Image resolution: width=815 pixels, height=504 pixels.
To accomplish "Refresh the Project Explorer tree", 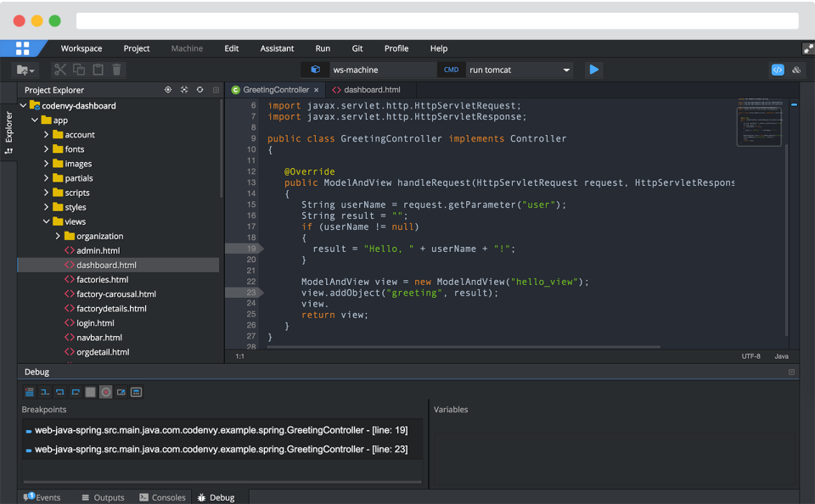I will click(x=200, y=89).
